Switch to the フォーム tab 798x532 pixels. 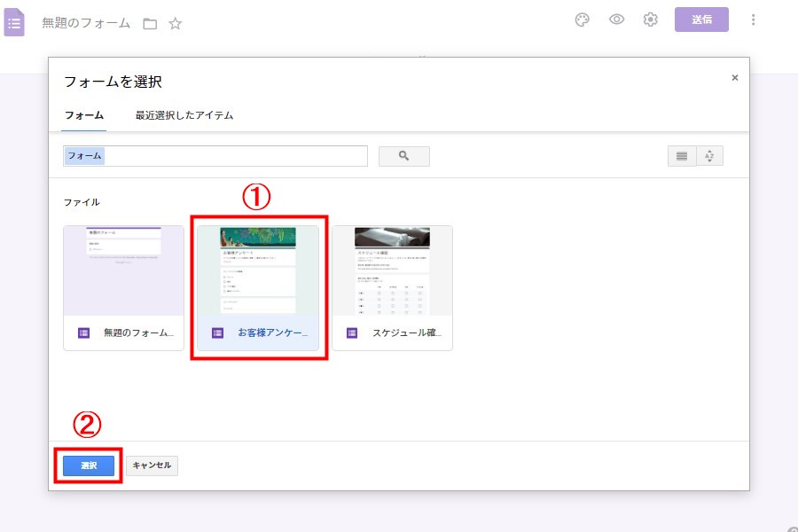tap(84, 115)
